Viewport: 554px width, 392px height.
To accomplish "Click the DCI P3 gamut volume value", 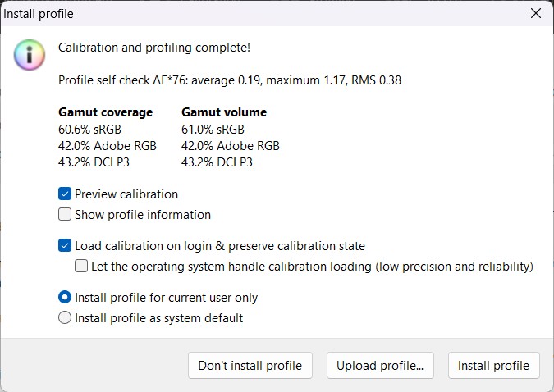I will (x=217, y=162).
